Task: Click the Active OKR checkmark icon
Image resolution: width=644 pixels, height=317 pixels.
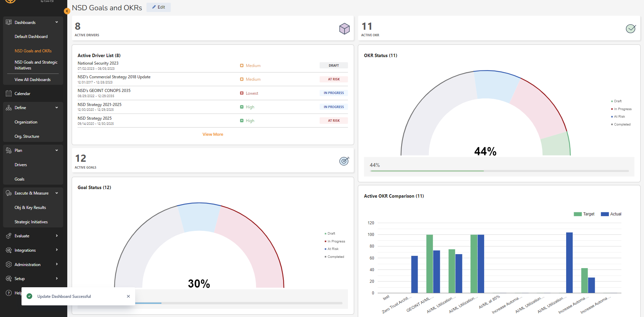Action: pyautogui.click(x=630, y=29)
